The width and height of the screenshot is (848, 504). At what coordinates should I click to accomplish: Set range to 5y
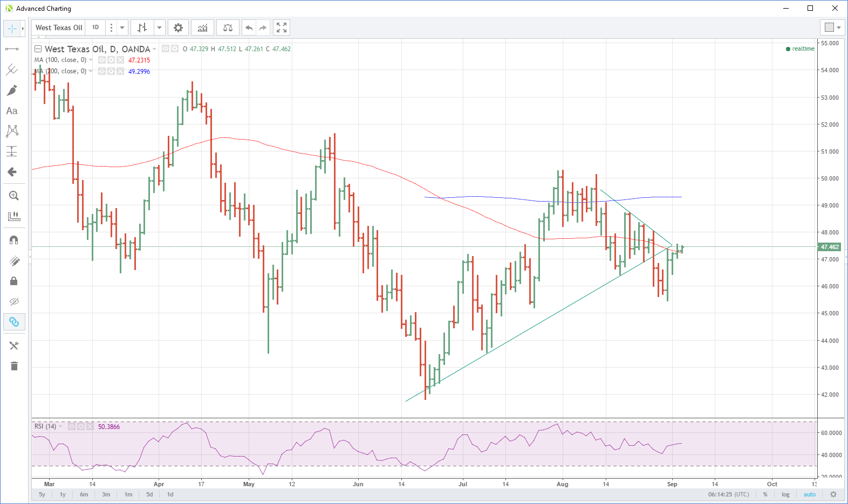point(42,494)
